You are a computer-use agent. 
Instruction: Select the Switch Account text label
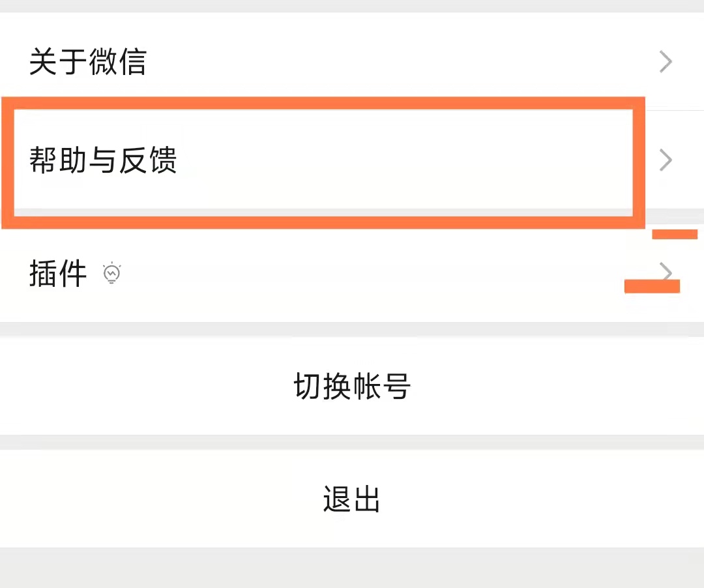pos(352,385)
